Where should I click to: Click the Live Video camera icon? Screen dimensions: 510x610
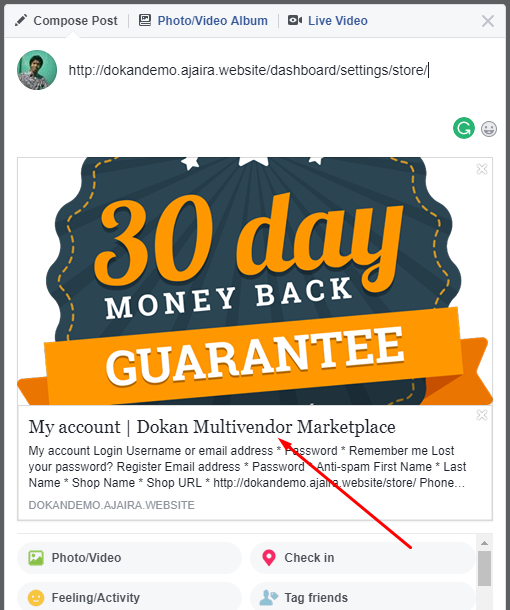pyautogui.click(x=295, y=20)
